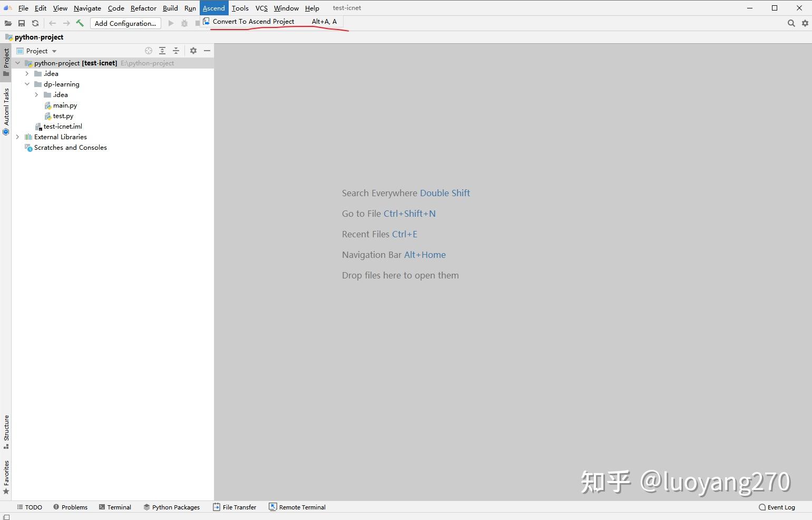Viewport: 812px width, 520px height.
Task: Click the expand all icon in Project panel
Action: 162,51
